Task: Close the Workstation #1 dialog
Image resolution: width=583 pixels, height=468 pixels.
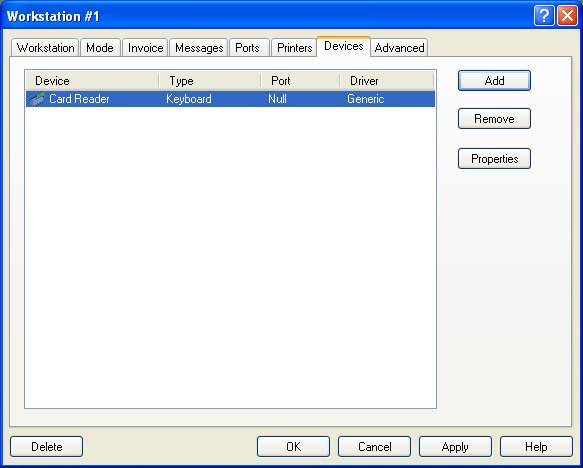Action: click(567, 16)
